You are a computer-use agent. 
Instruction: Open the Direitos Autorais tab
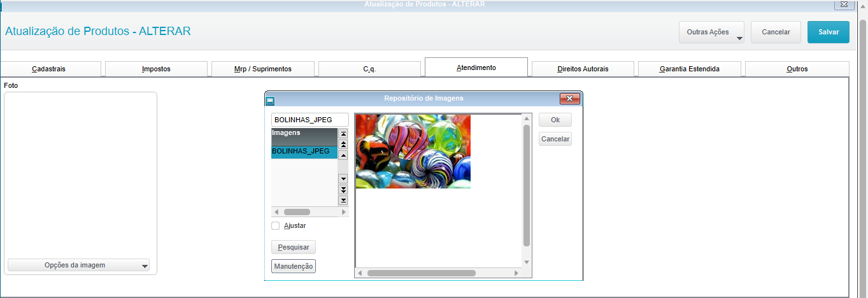583,69
